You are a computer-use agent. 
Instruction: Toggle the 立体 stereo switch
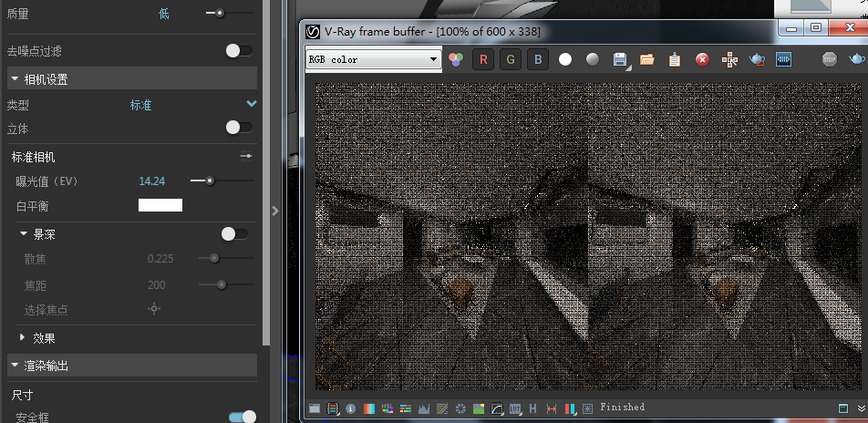[x=239, y=128]
